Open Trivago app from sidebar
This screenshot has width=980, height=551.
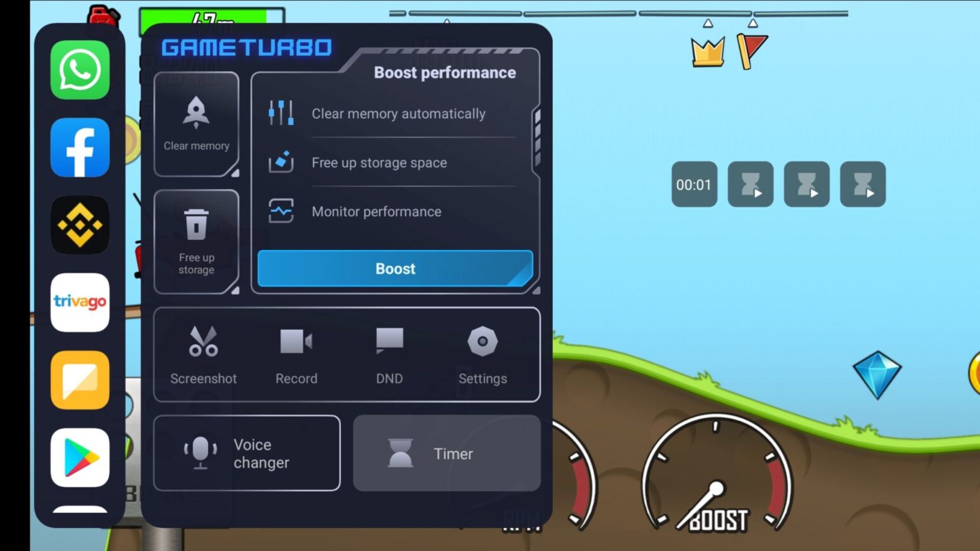click(80, 302)
